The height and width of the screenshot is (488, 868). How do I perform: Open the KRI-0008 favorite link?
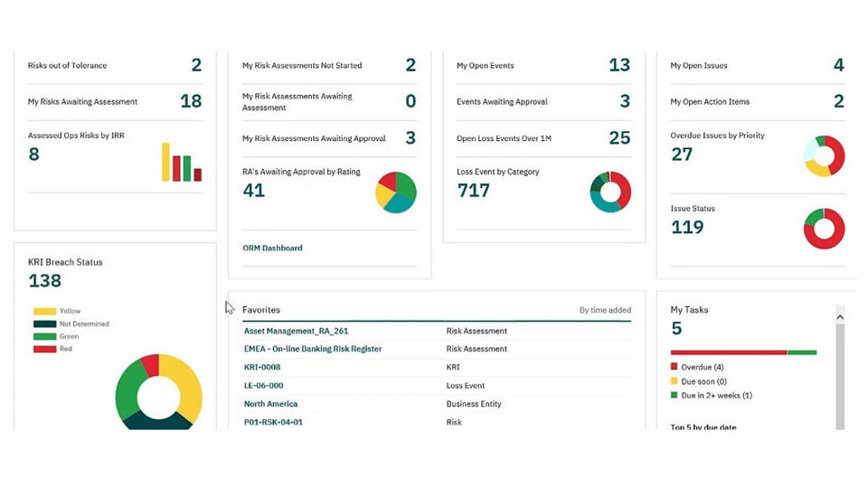tap(262, 368)
